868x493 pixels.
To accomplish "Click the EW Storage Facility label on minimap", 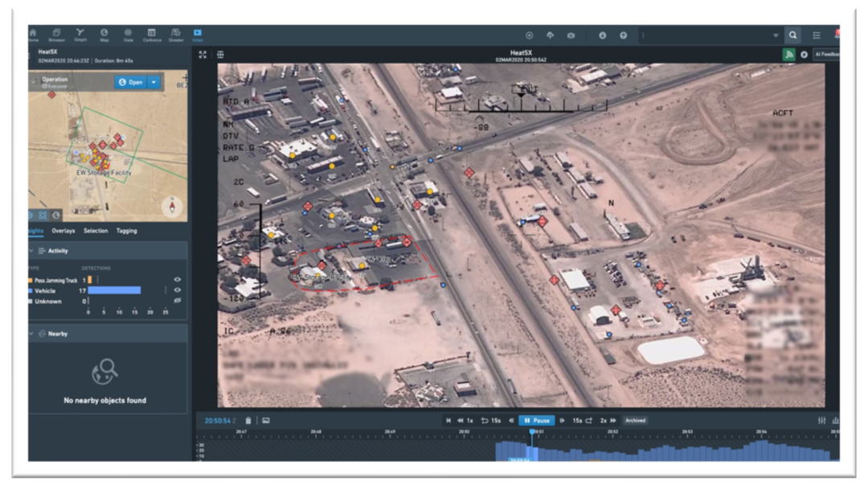I will click(x=104, y=173).
